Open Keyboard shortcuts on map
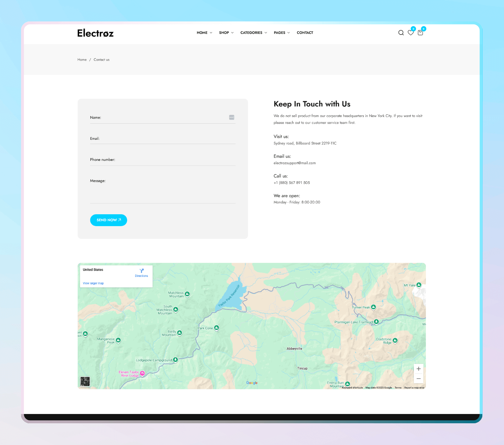504x445 pixels. click(x=352, y=388)
